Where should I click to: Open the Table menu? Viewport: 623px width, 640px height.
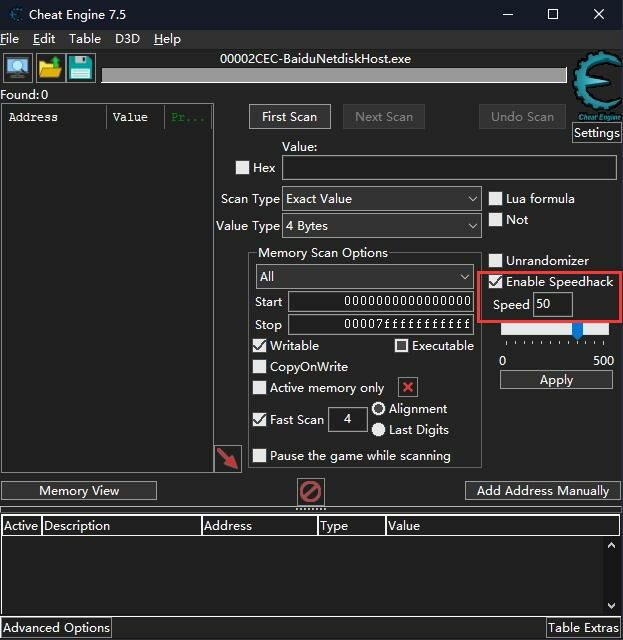point(85,39)
